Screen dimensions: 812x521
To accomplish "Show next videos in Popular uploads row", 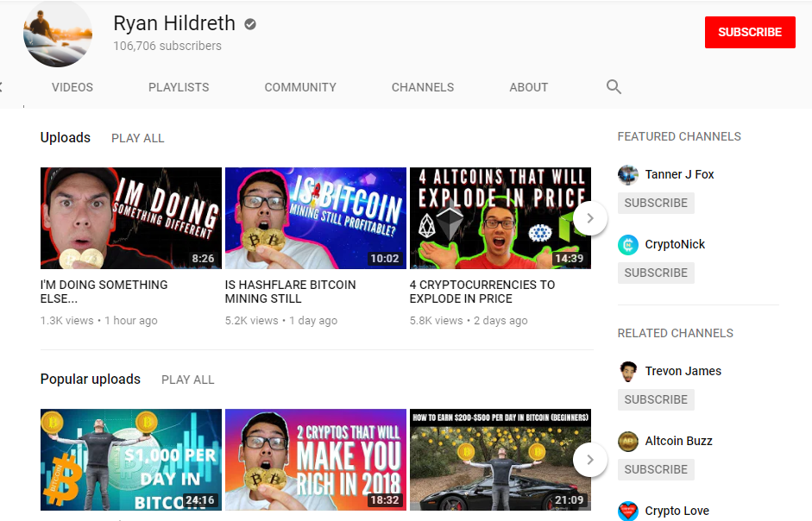I will pyautogui.click(x=590, y=460).
